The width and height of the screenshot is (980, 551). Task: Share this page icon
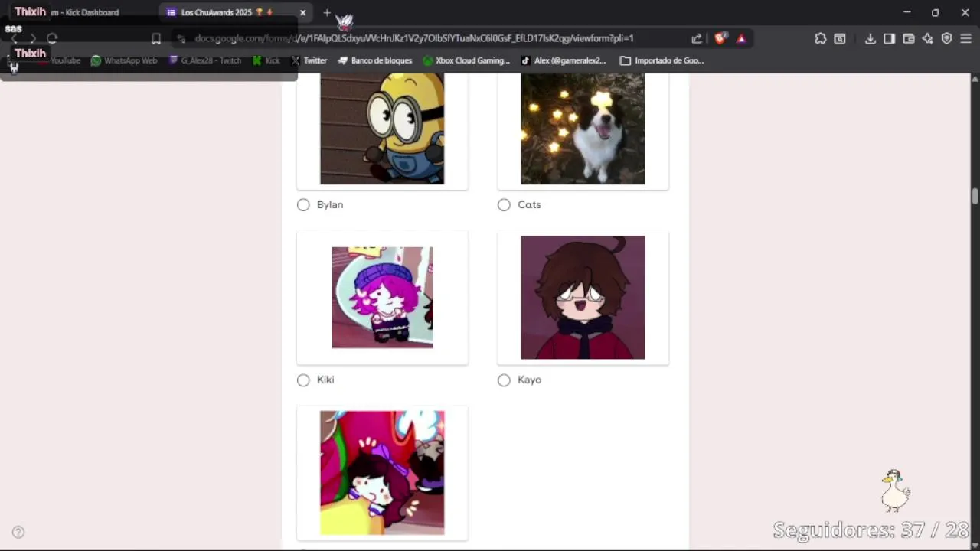[697, 38]
